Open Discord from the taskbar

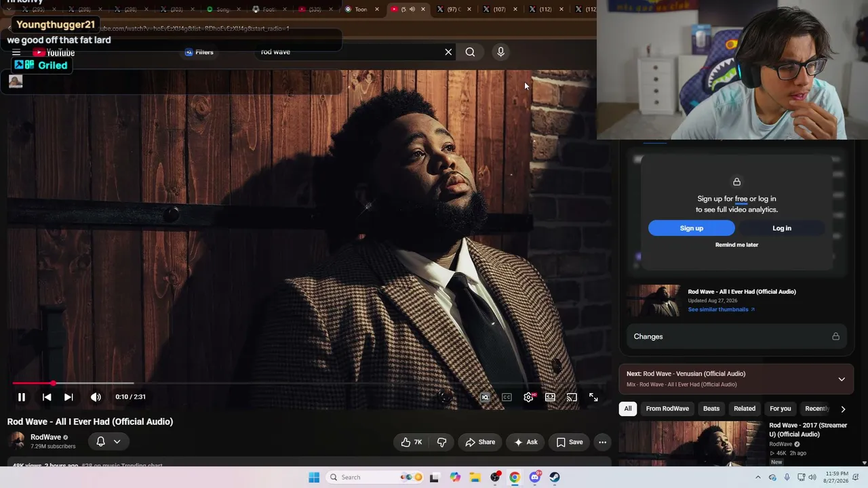coord(535,477)
